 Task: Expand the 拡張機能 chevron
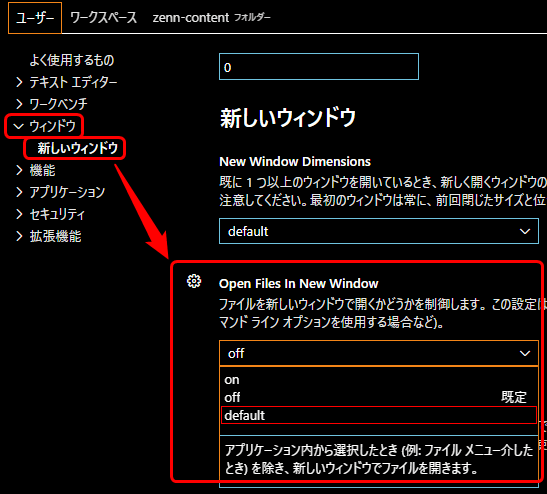[x=19, y=236]
